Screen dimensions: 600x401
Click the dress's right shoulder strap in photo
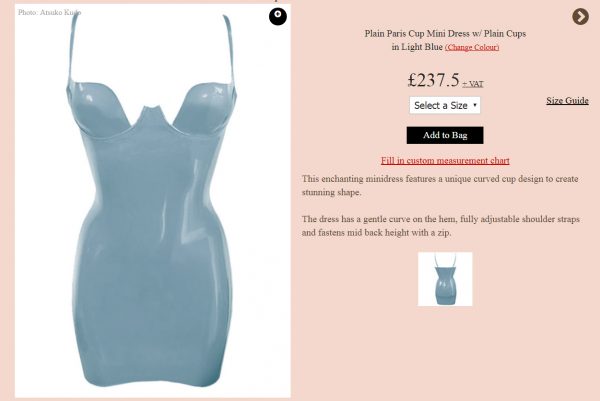point(228,48)
